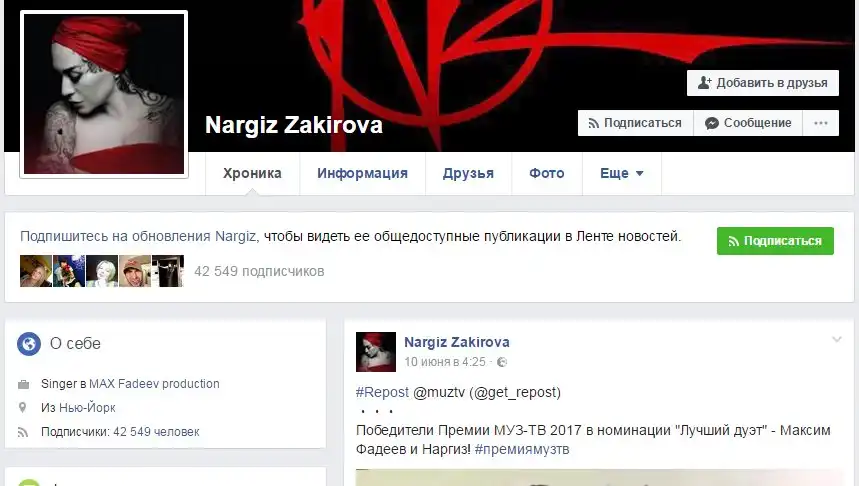Click the Messenger icon in Сообщение button

[712, 123]
